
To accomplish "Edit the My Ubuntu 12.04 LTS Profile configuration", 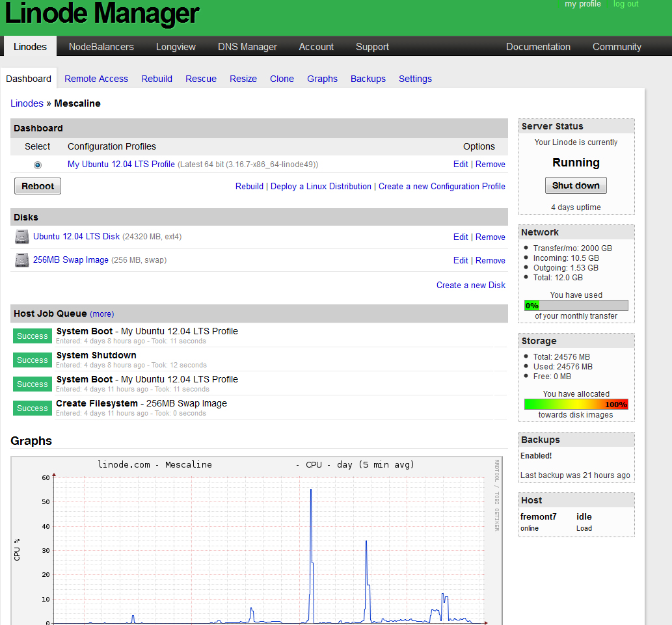I will pyautogui.click(x=461, y=164).
